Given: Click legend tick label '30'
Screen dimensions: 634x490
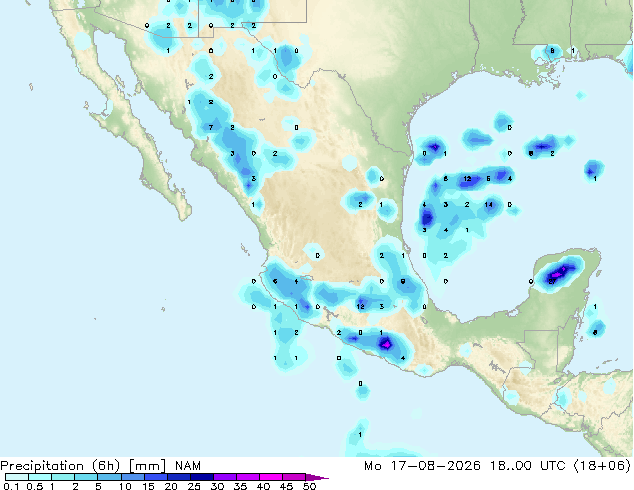Looking at the screenshot, I should coord(217,486).
